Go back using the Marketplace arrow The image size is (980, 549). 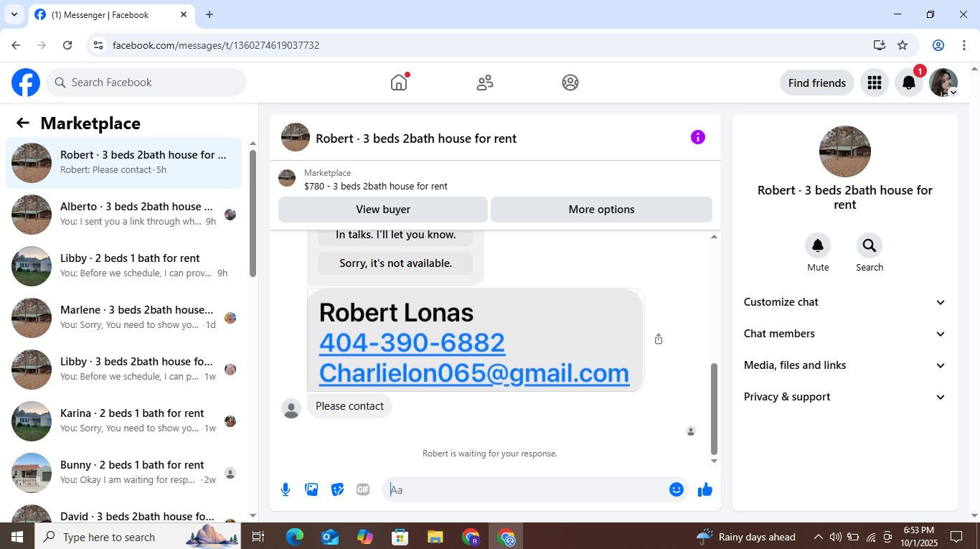(23, 123)
